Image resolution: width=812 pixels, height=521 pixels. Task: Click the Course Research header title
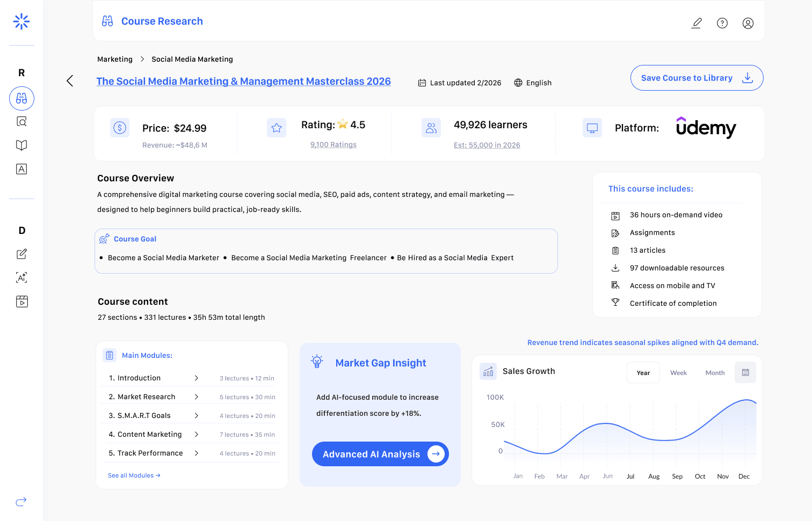[162, 21]
